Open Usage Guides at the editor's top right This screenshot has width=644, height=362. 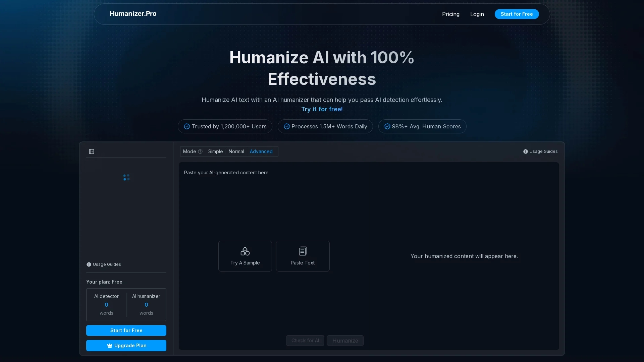(x=540, y=152)
